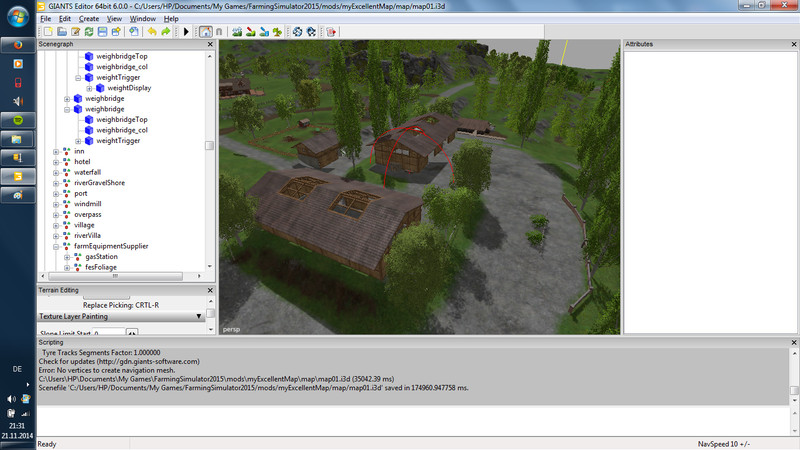
Task: Select the terrain sculpt mode icon
Action: [237, 32]
